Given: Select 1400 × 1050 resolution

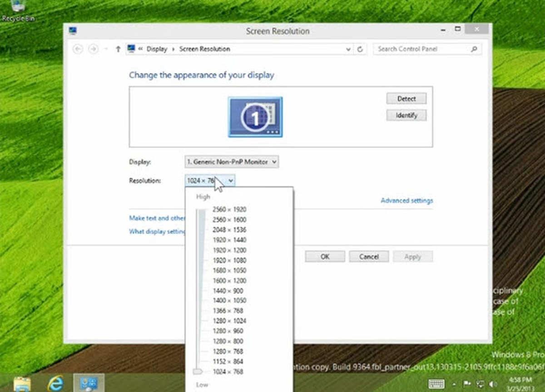Looking at the screenshot, I should tap(229, 301).
